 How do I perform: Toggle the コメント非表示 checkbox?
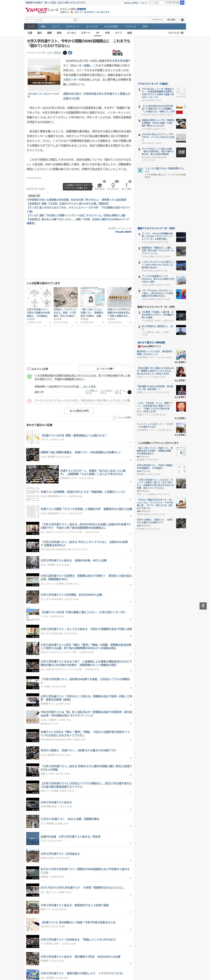pos(115,417)
